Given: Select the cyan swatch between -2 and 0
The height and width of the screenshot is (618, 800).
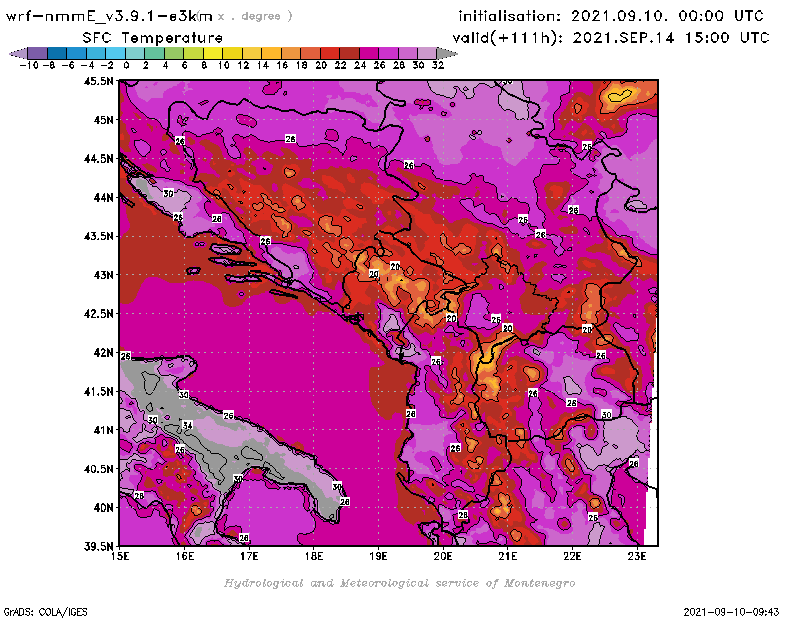Looking at the screenshot, I should (115, 53).
